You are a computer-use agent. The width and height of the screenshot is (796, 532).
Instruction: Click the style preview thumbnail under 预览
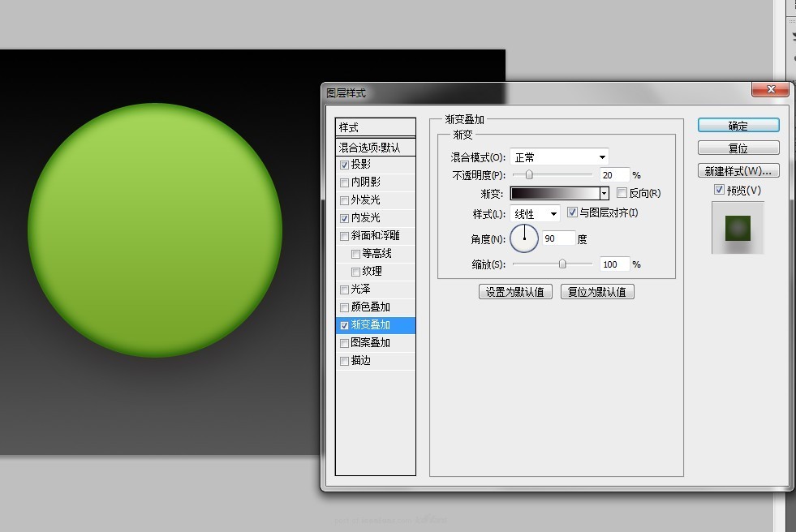tap(737, 227)
